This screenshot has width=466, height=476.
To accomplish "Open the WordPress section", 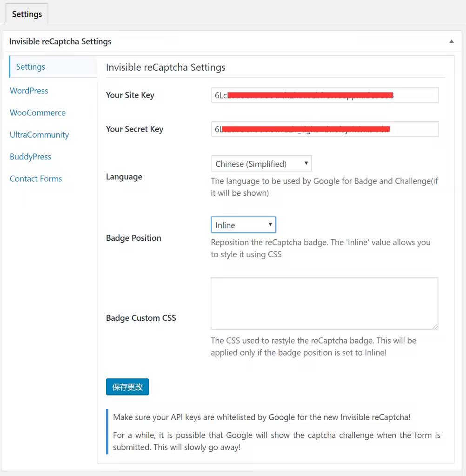I will point(29,91).
